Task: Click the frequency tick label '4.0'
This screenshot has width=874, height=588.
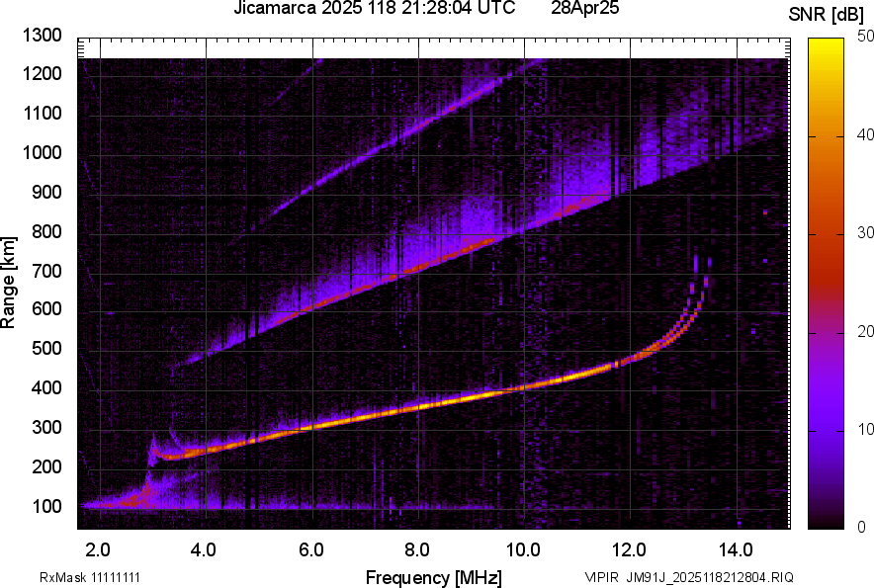Action: 204,550
